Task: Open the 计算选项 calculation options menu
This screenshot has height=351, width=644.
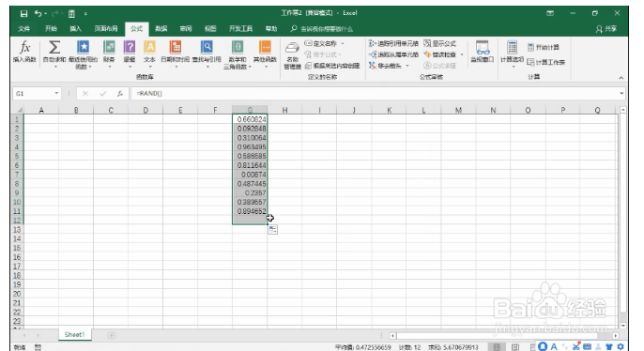Action: coord(512,53)
